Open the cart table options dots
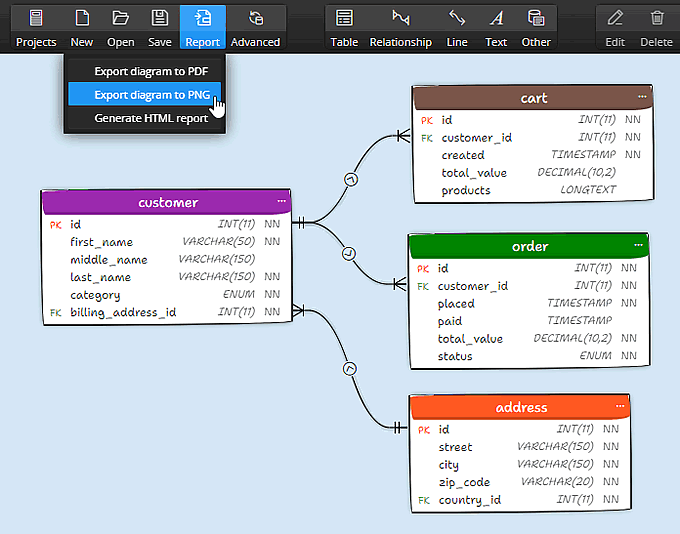Screen dimensions: 680x534 (642, 96)
